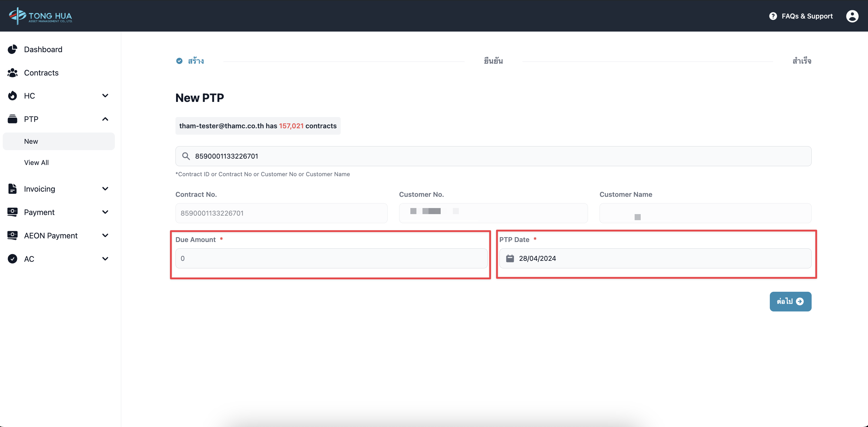
Task: Open FAQs & Support link
Action: point(807,16)
